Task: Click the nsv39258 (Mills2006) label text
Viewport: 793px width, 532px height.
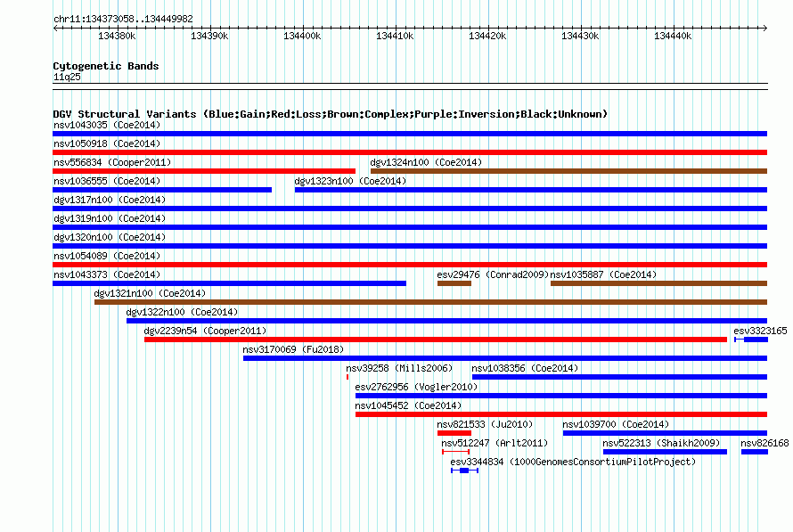Action: [x=399, y=368]
